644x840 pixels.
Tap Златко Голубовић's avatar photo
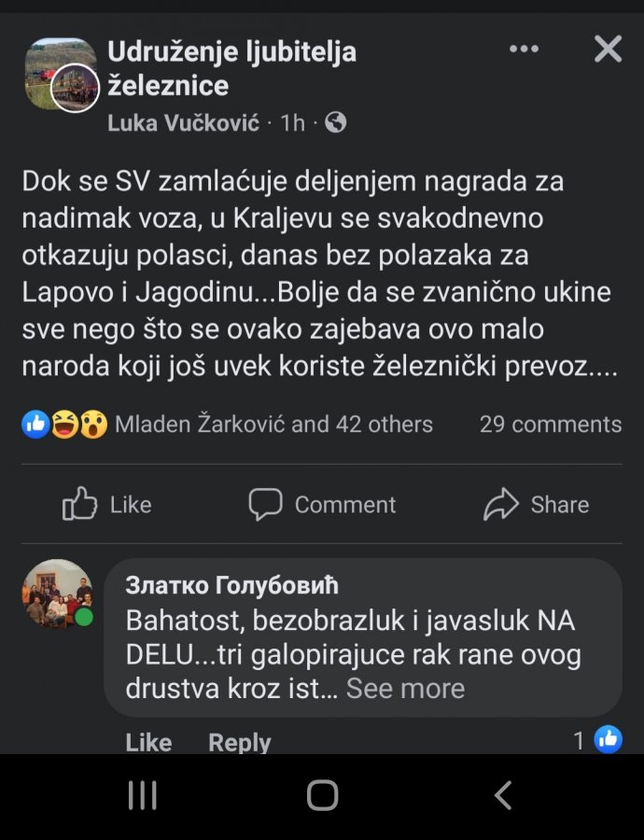click(x=58, y=594)
